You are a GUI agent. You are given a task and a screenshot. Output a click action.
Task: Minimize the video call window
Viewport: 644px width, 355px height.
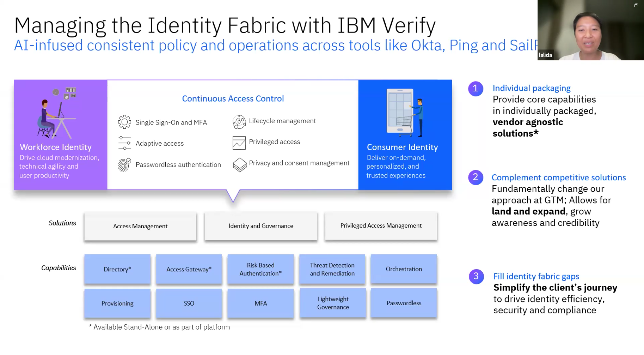coord(620,5)
